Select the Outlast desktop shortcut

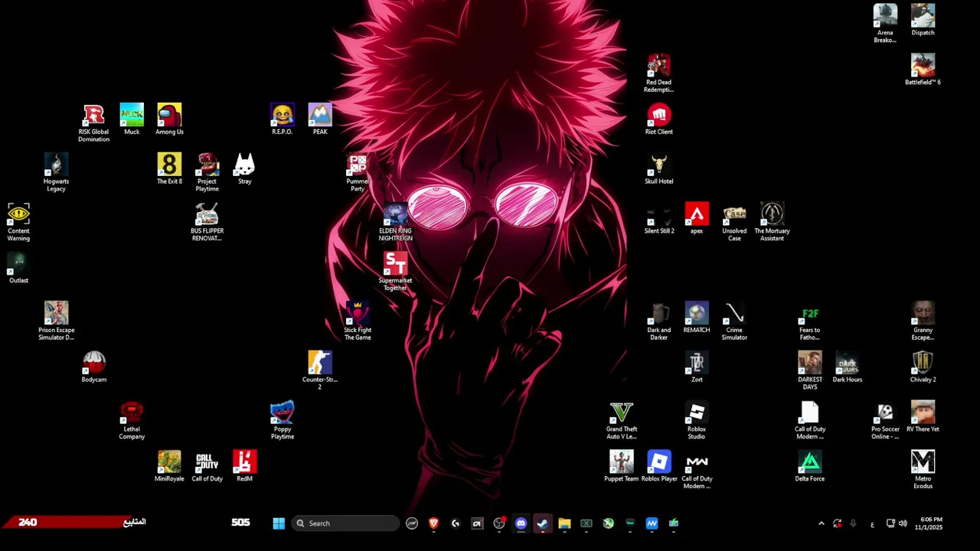(x=18, y=268)
